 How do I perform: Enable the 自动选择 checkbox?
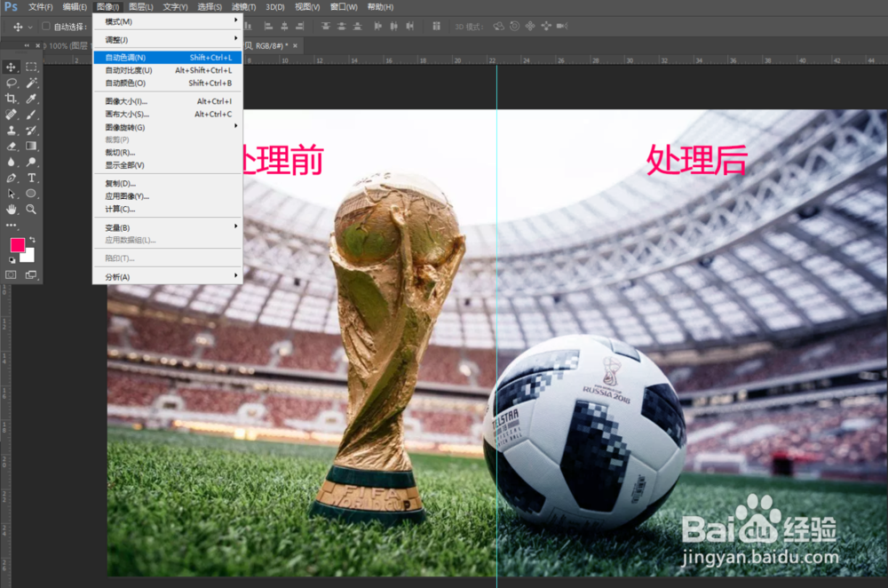[46, 26]
